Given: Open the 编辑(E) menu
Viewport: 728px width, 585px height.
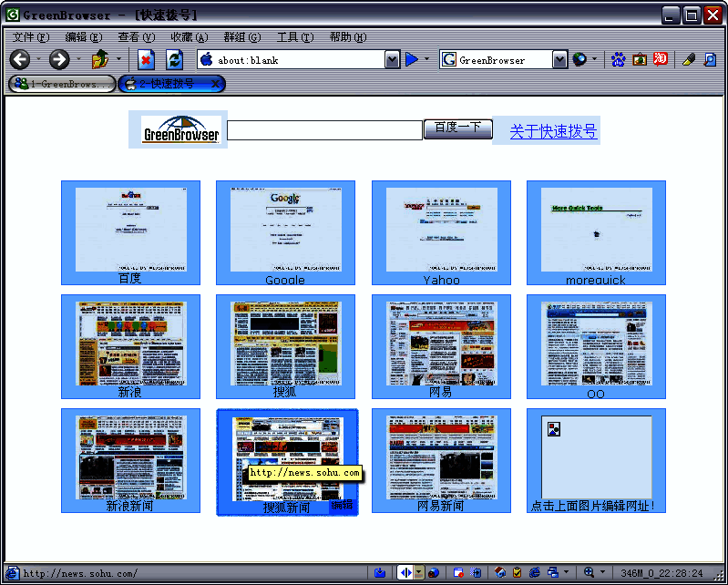Looking at the screenshot, I should [x=84, y=37].
